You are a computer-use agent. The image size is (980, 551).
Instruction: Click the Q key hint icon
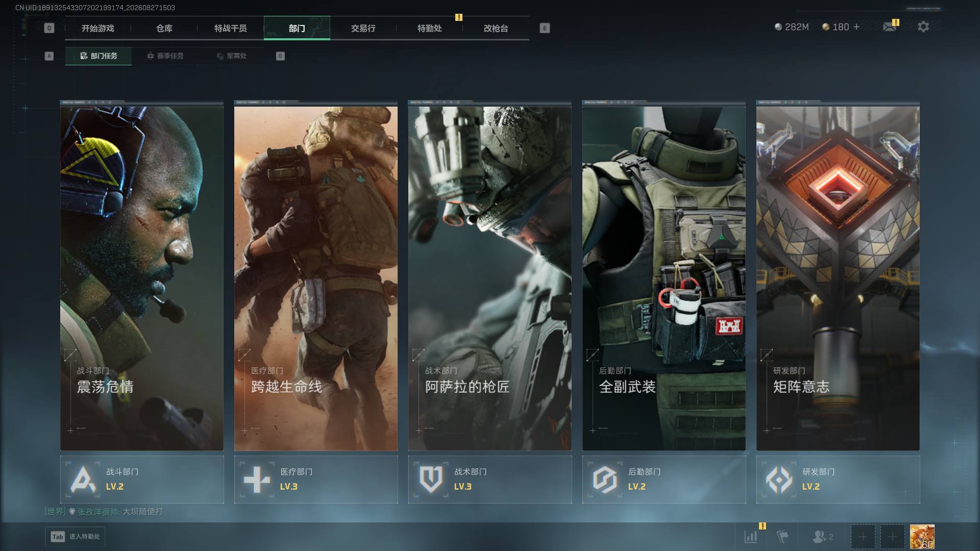[x=49, y=28]
